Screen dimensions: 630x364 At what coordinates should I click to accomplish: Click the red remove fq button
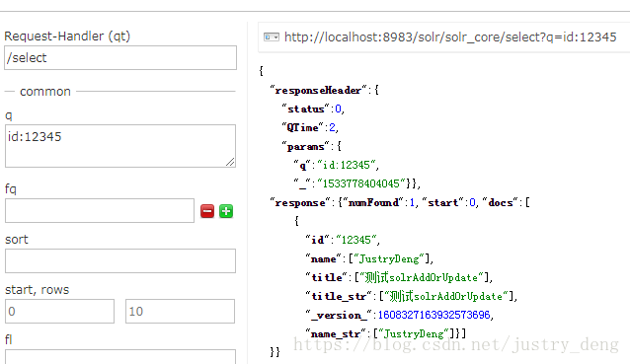coord(207,211)
